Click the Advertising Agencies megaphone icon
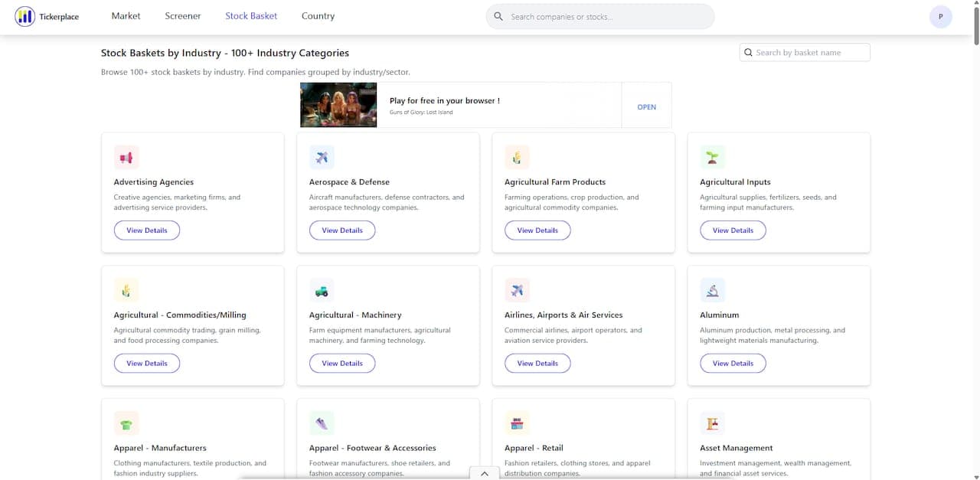Image resolution: width=980 pixels, height=480 pixels. tap(126, 158)
